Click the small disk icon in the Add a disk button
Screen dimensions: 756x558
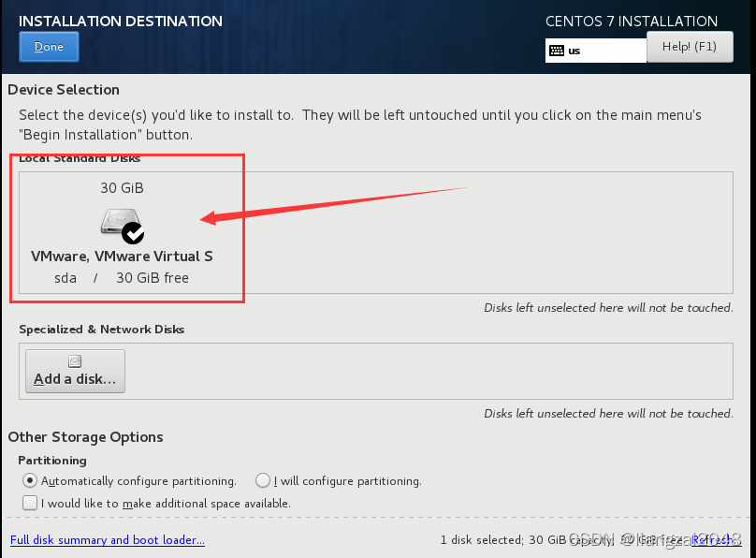75,360
